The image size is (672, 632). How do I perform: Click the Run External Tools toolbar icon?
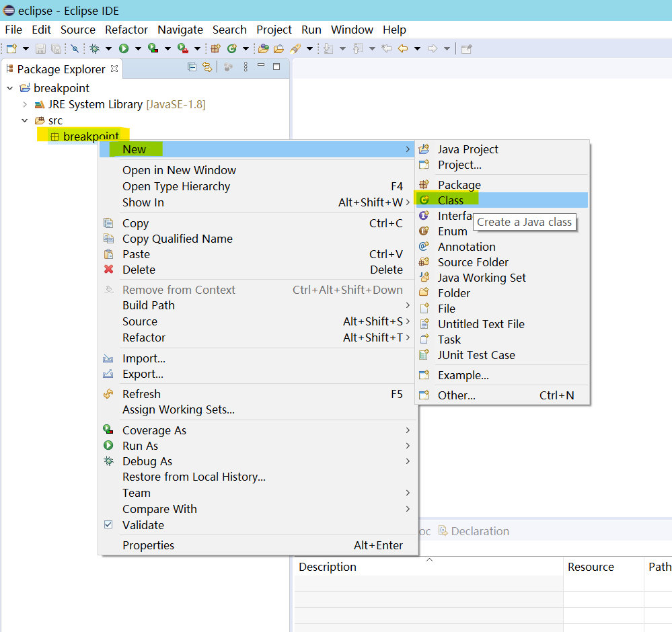pos(183,48)
